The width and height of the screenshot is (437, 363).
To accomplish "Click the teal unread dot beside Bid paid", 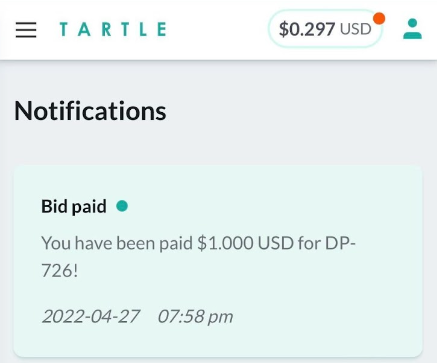I will pyautogui.click(x=122, y=206).
